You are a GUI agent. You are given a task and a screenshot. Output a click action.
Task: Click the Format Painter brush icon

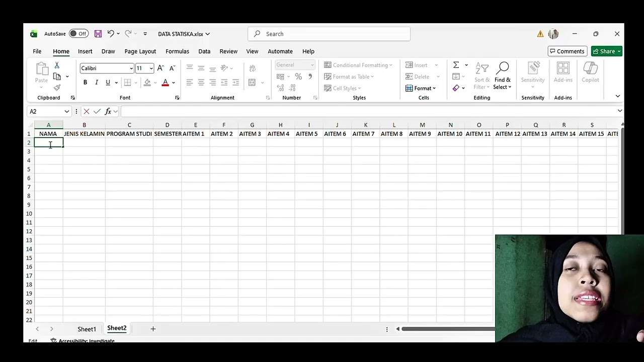[57, 87]
